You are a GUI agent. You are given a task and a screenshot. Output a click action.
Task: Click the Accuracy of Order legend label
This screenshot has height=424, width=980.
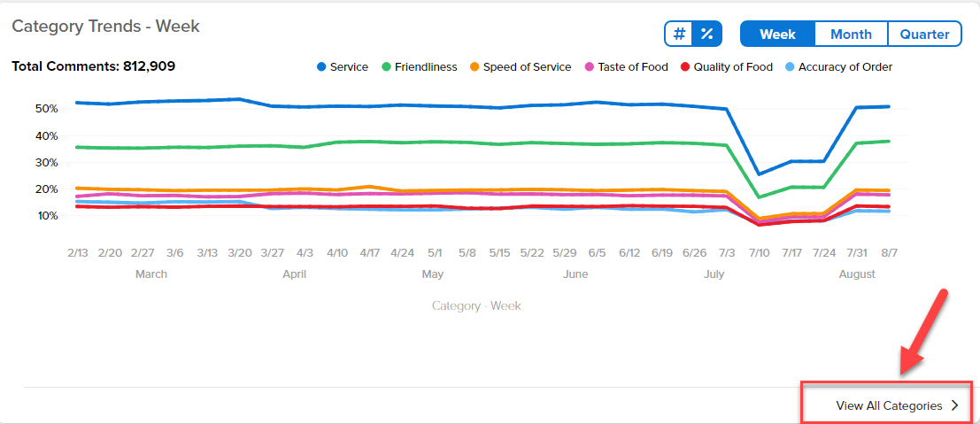845,67
